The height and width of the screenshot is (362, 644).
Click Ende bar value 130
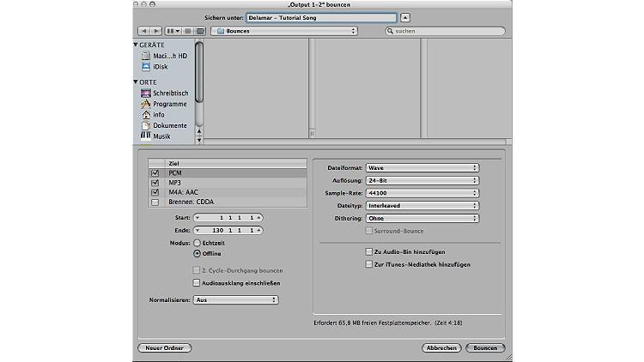tap(218, 231)
